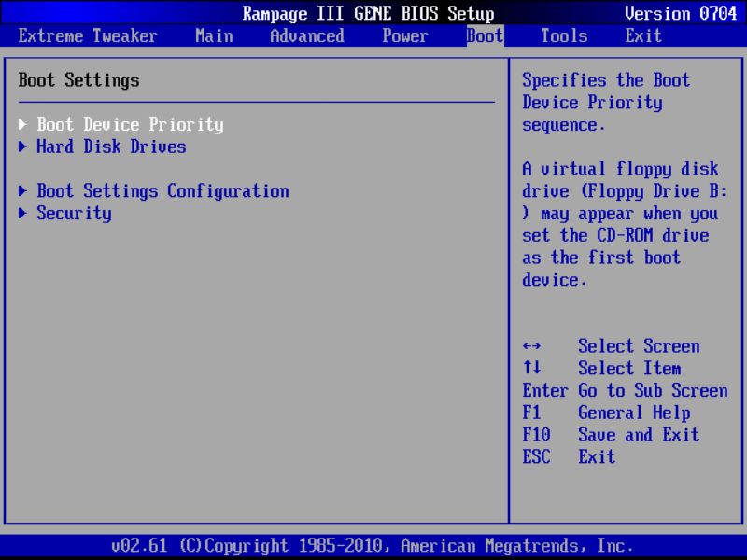Select the Boot tab
The image size is (747, 560).
click(x=485, y=36)
